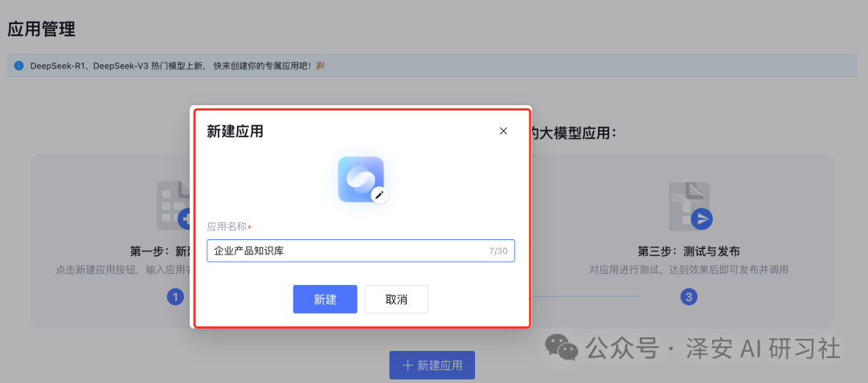Click 对应用进行测试 description text
Image resolution: width=868 pixels, height=383 pixels.
click(688, 271)
